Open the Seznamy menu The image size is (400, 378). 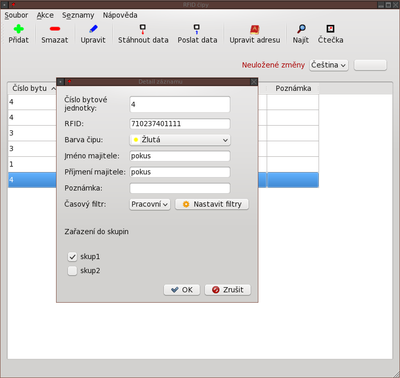(x=78, y=15)
